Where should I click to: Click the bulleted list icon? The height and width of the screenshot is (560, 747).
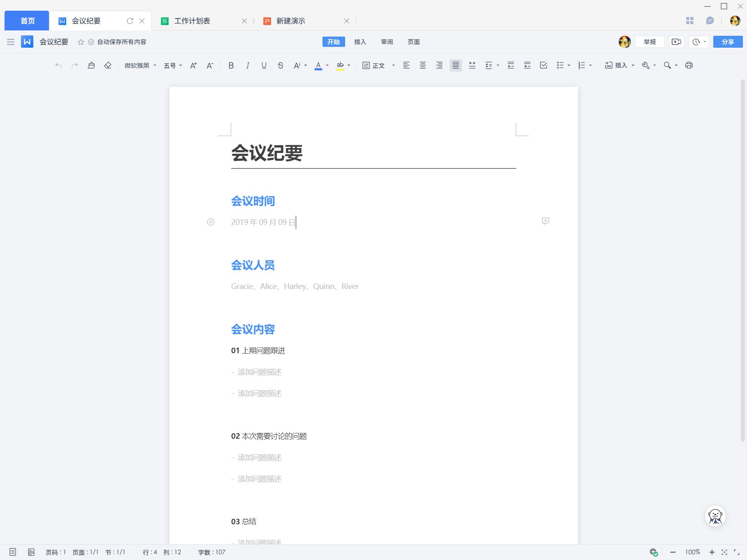pos(560,65)
